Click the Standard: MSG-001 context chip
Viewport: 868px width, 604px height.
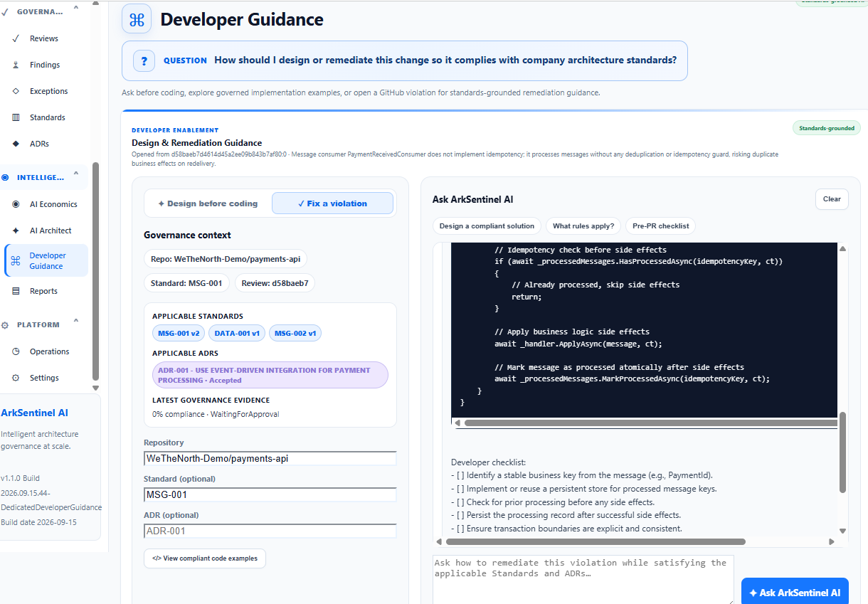pos(186,283)
